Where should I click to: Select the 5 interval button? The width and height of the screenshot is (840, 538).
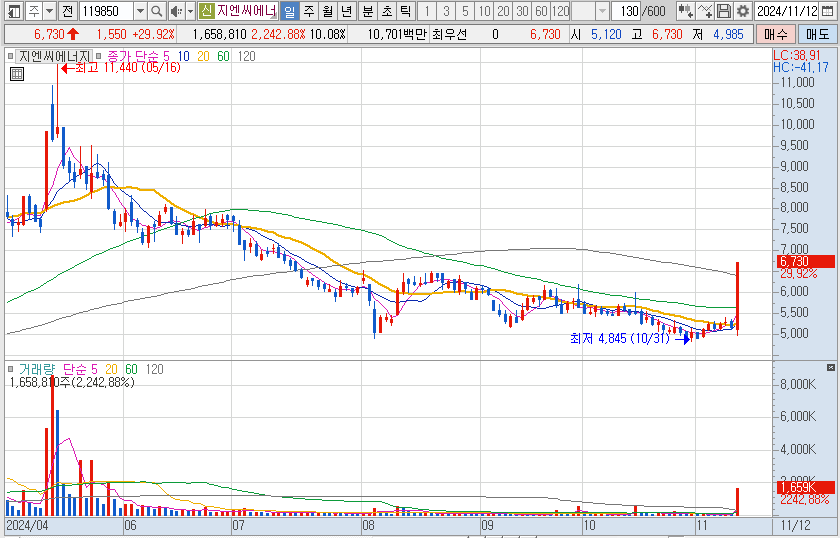pyautogui.click(x=465, y=11)
